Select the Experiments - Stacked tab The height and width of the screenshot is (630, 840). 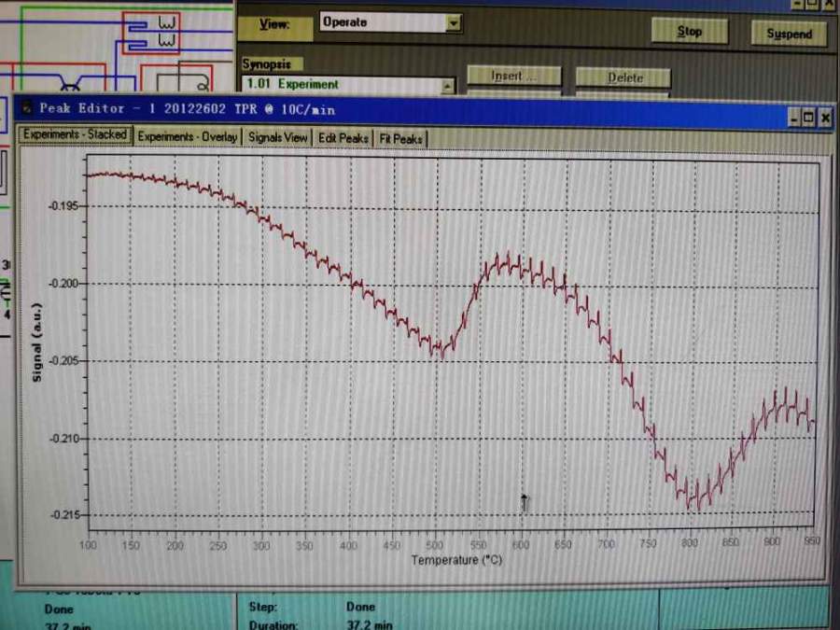(75, 135)
